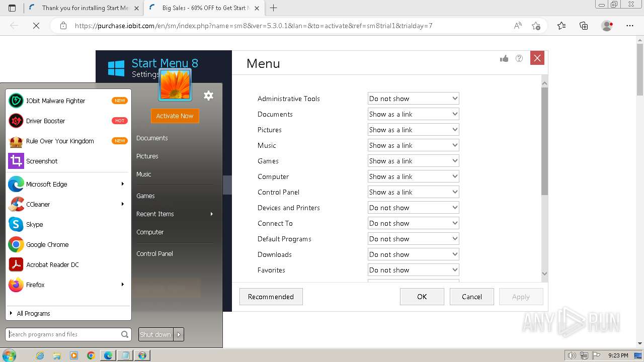The width and height of the screenshot is (644, 362).
Task: Open the Connect To dropdown
Action: pos(413,223)
